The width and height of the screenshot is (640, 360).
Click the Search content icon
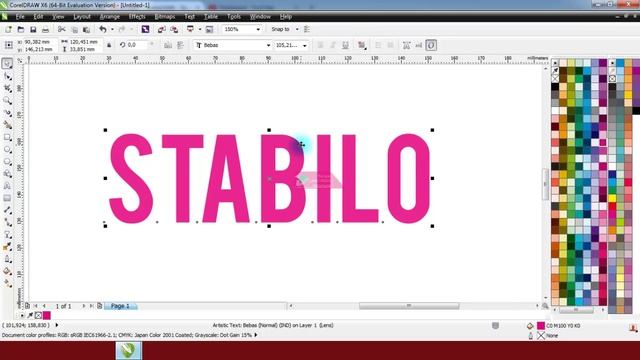(145, 29)
